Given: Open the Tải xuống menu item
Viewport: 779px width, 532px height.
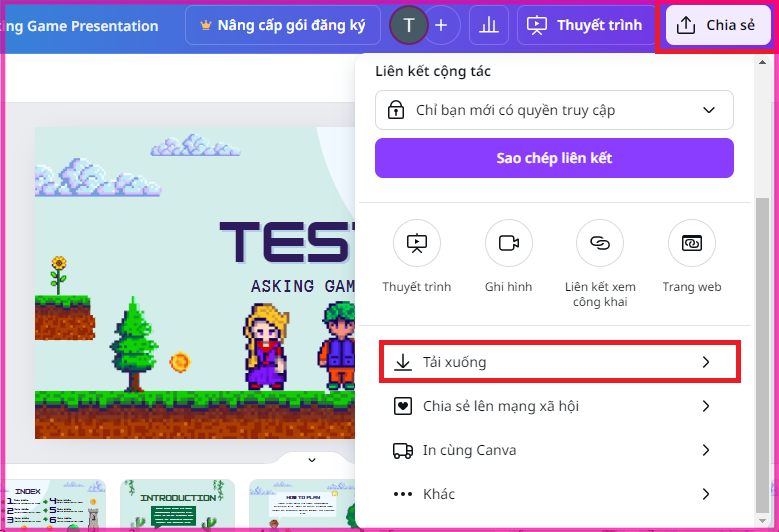Looking at the screenshot, I should point(560,362).
